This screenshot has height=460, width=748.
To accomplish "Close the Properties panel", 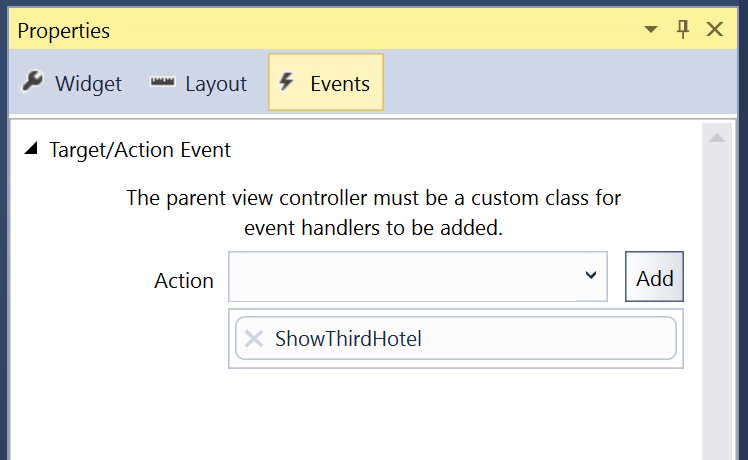I will (715, 30).
